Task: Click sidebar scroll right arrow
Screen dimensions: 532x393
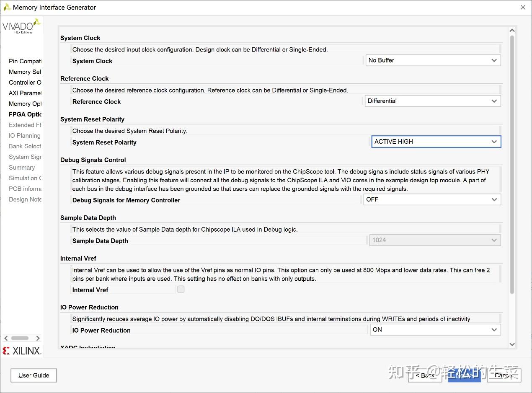Action: pyautogui.click(x=38, y=338)
